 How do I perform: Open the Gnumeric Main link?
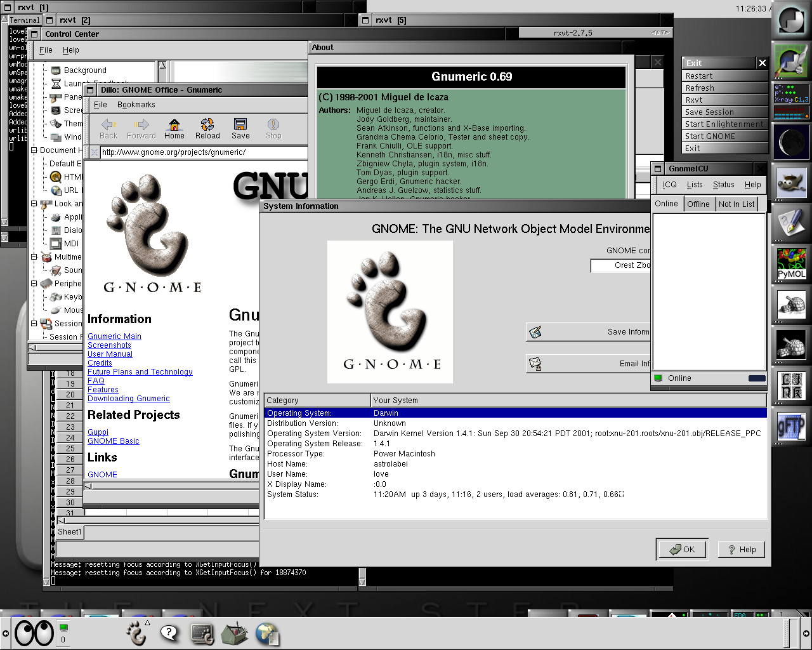pyautogui.click(x=114, y=336)
